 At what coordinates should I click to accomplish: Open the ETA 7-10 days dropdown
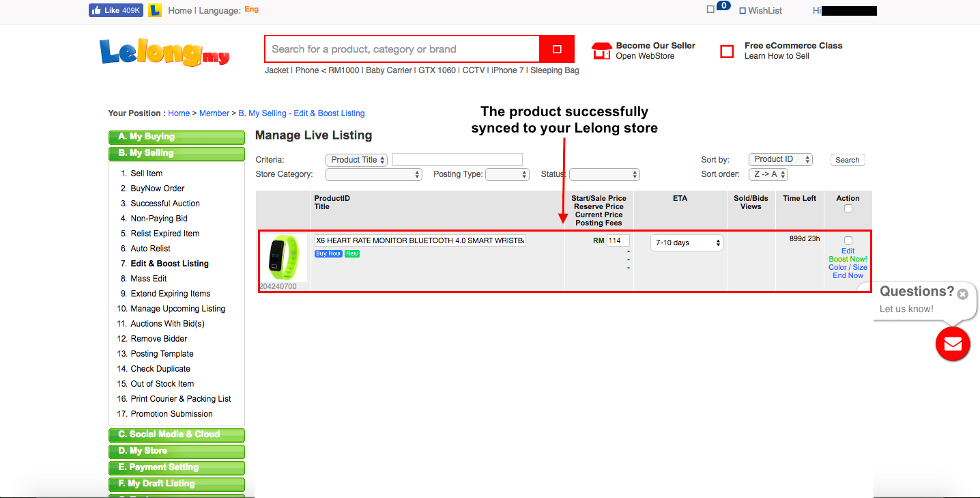coord(687,243)
